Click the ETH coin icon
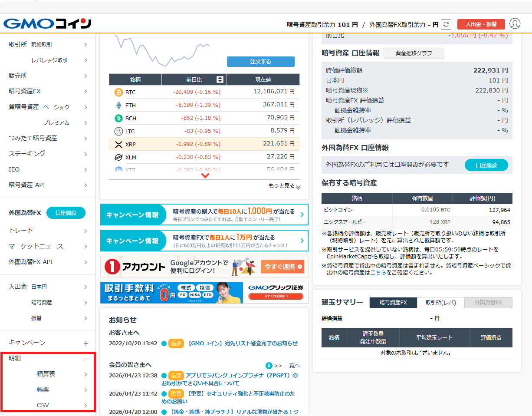 [x=118, y=105]
